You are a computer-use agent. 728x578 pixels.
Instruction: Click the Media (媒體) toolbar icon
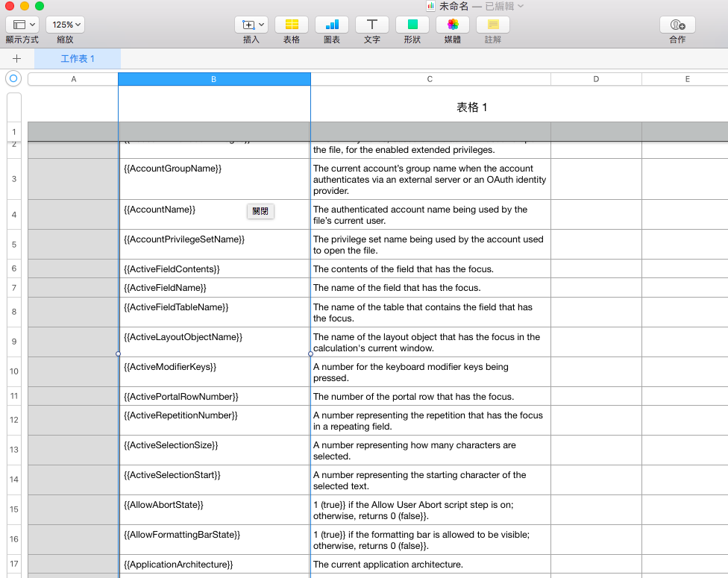coord(453,25)
